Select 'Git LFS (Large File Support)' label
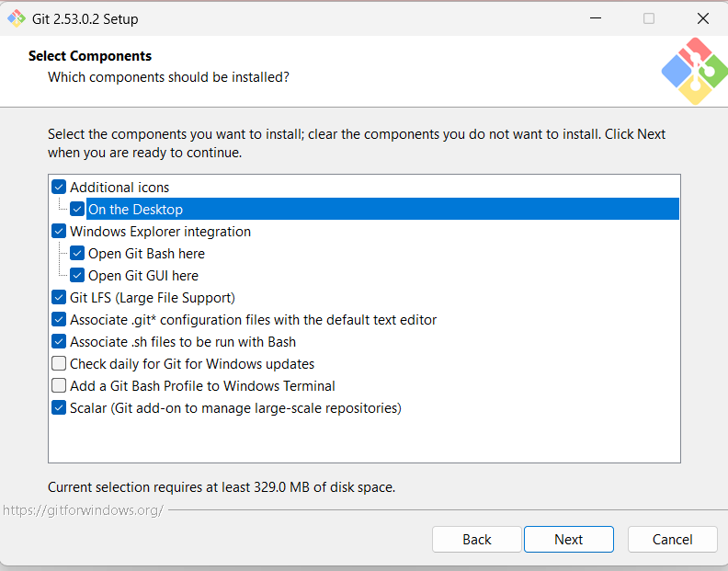 pos(153,298)
